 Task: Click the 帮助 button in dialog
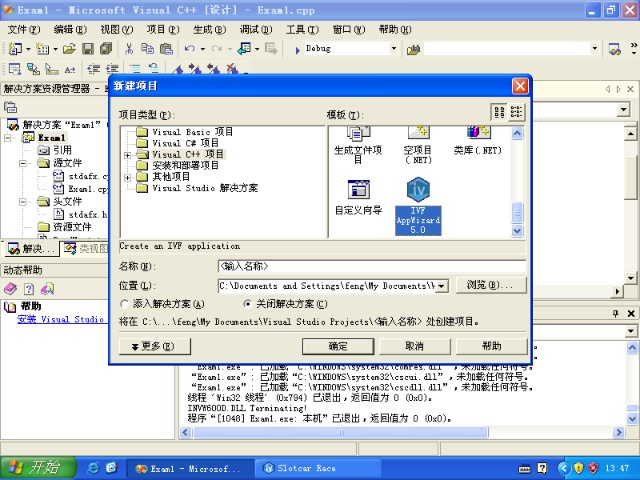click(x=491, y=347)
